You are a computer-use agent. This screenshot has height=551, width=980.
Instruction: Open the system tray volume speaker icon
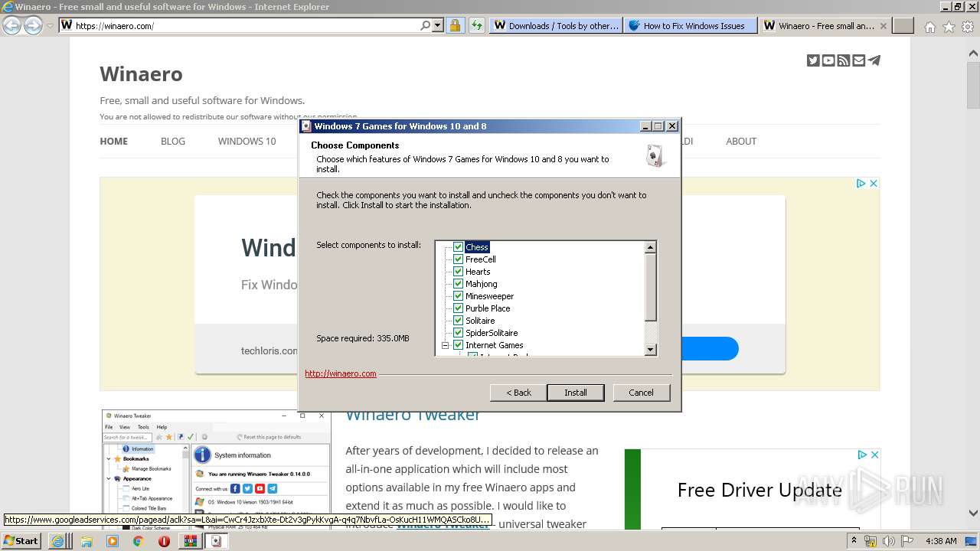point(889,541)
